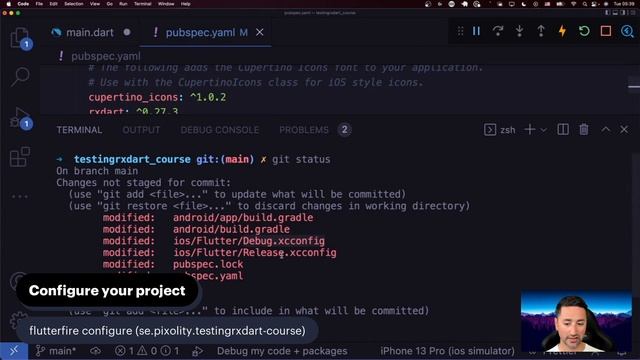Image resolution: width=640 pixels, height=360 pixels.
Task: Kill the terminal with trash icon
Action: coord(584,129)
